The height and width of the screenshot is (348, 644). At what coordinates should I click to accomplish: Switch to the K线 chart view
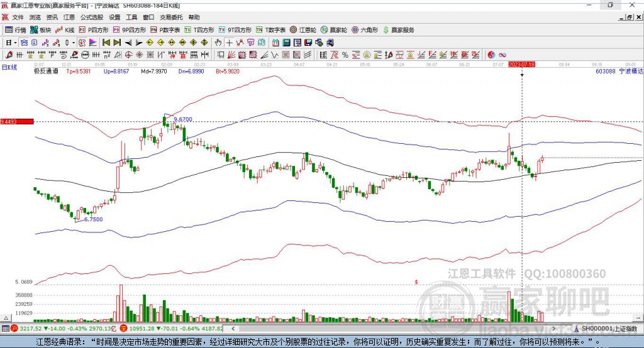[65, 30]
